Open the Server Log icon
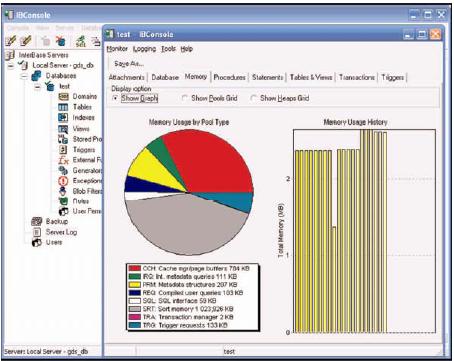This screenshot has height=361, width=454. (37, 232)
